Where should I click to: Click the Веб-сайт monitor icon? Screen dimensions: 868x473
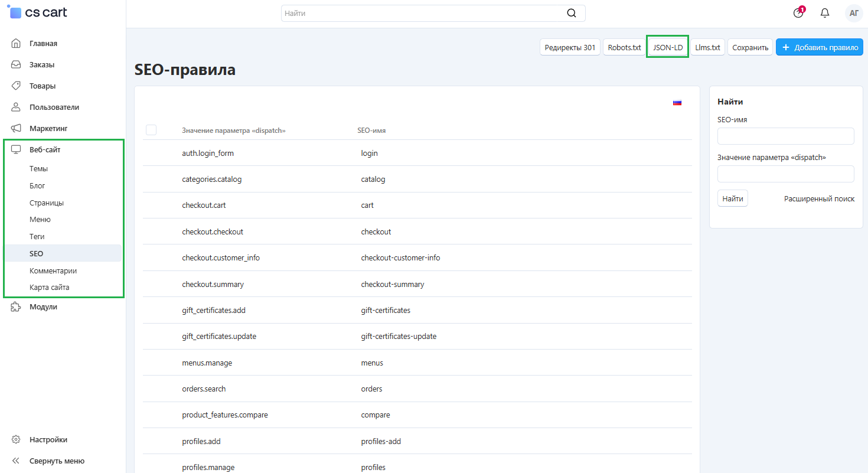pyautogui.click(x=17, y=149)
